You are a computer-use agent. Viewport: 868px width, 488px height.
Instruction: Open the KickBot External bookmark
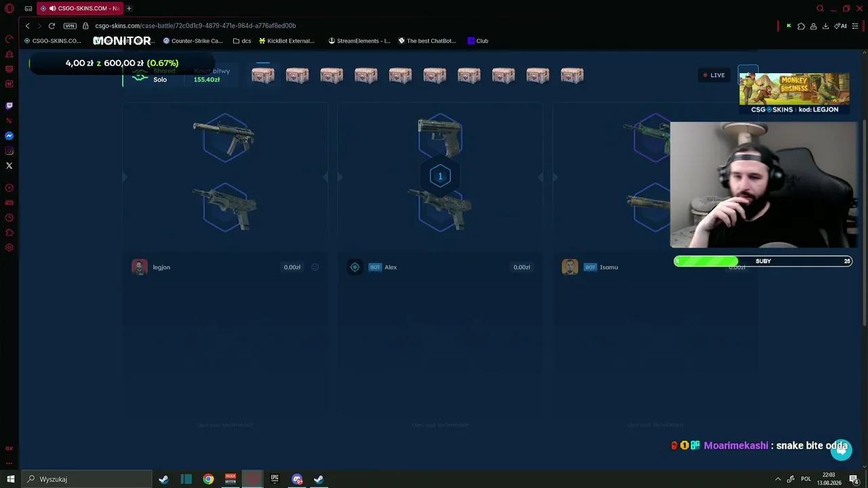click(x=287, y=41)
